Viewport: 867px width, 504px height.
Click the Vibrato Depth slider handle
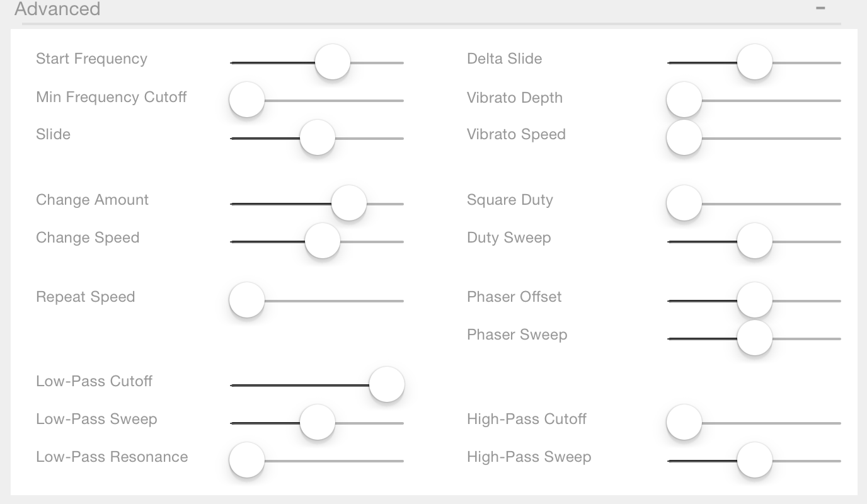click(684, 100)
